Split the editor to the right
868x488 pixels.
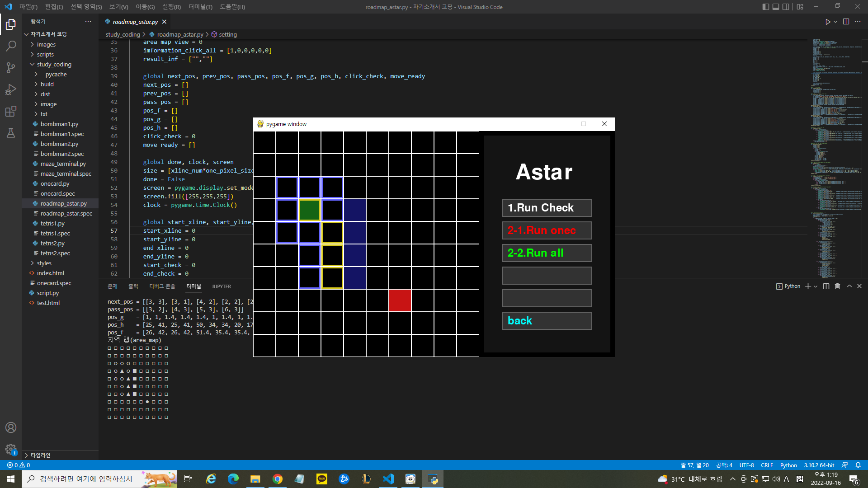coord(846,22)
